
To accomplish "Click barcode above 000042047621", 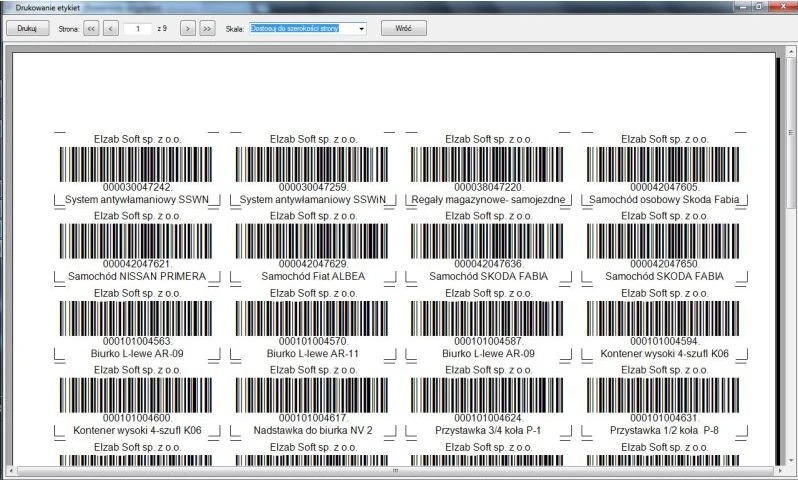I will coord(136,241).
